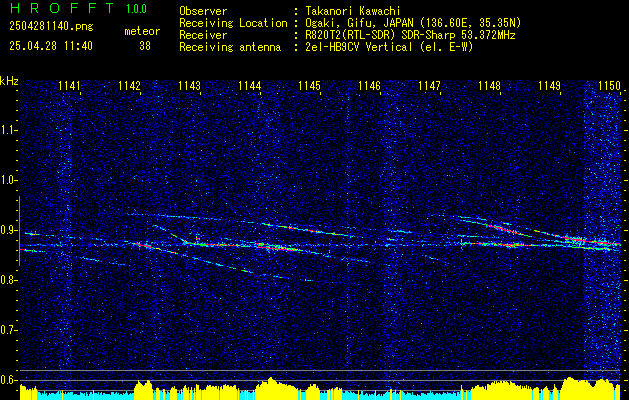The width and height of the screenshot is (629, 400).
Task: Click frequency axis label 0.7
Action: [7, 330]
